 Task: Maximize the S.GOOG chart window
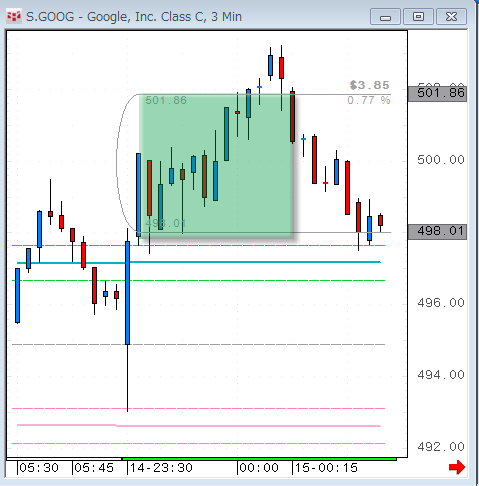coord(418,17)
